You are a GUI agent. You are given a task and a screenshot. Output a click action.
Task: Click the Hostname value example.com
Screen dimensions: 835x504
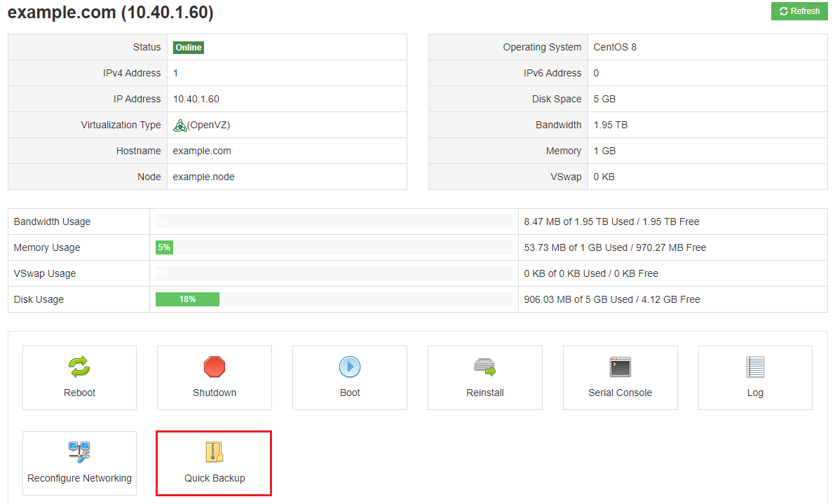pyautogui.click(x=202, y=151)
